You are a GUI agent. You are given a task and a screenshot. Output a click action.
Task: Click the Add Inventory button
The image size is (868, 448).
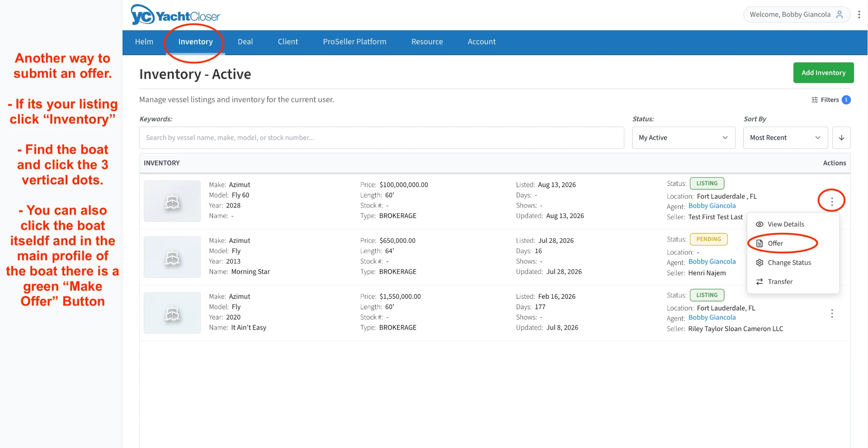[x=824, y=73]
